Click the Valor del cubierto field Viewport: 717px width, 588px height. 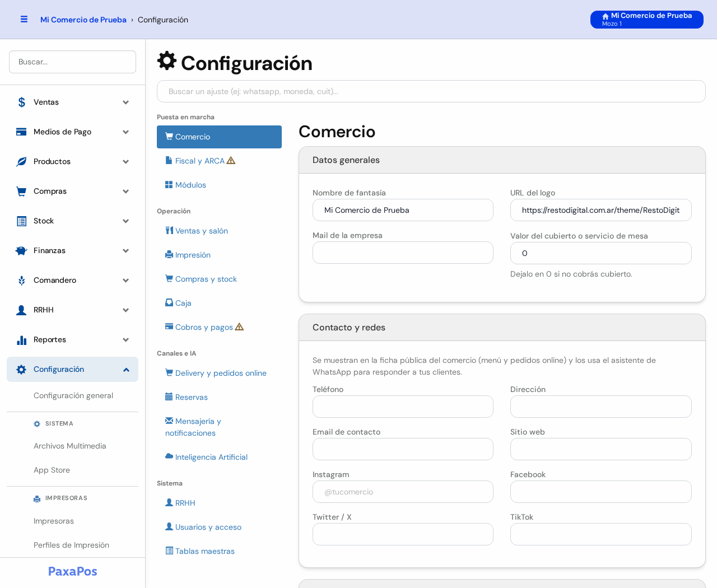[601, 253]
